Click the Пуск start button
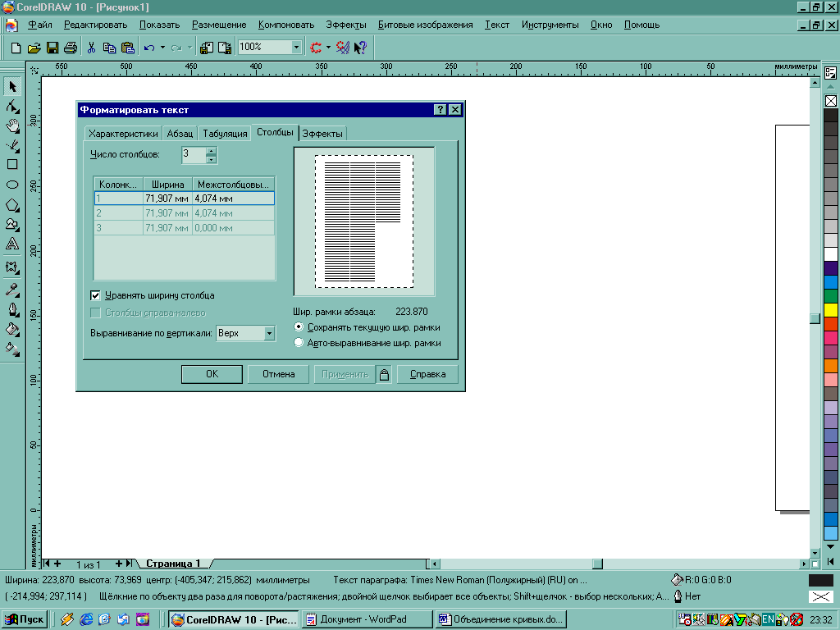 pos(25,619)
